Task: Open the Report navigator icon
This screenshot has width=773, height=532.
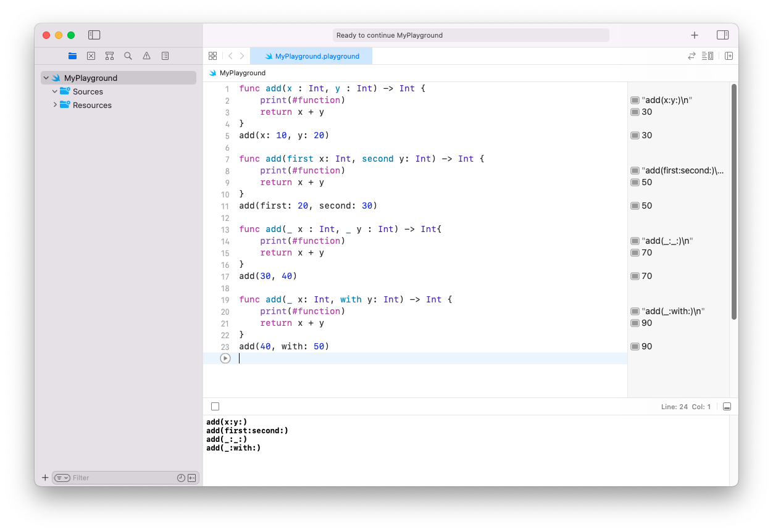Action: tap(165, 56)
